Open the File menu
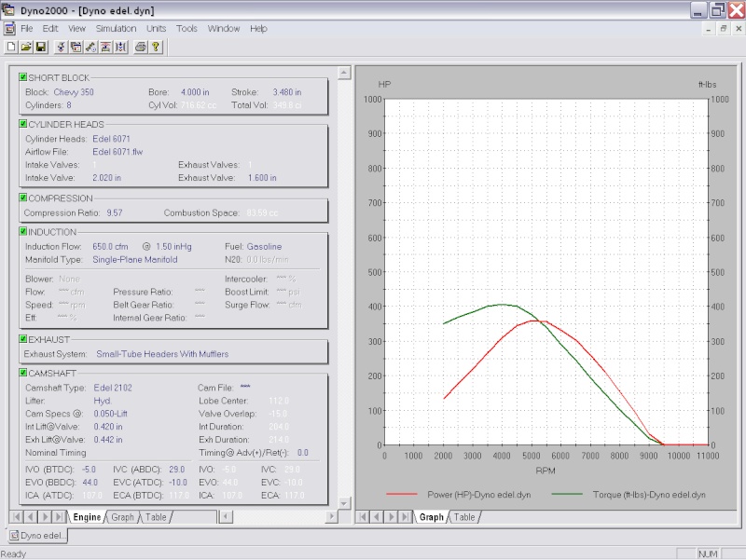 (x=27, y=29)
